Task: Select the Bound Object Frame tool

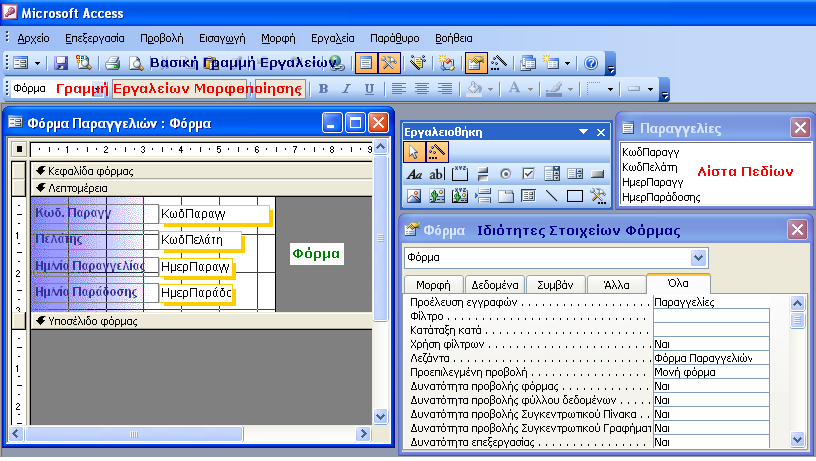Action: 460,196
